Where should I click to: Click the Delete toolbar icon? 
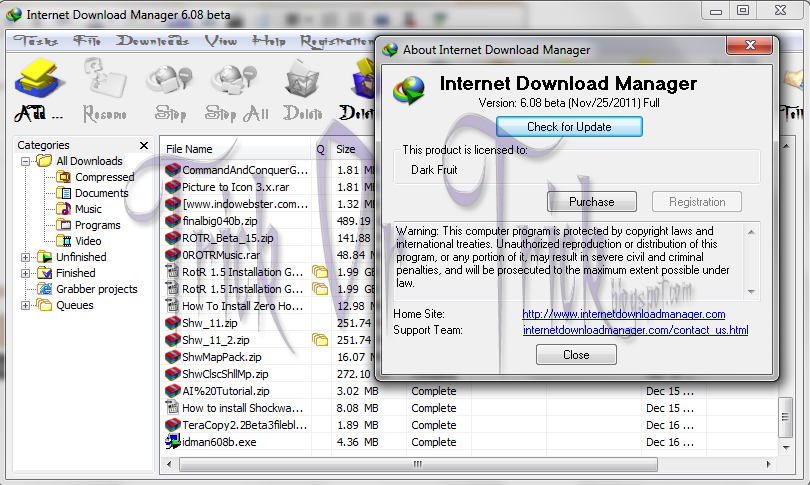(302, 79)
